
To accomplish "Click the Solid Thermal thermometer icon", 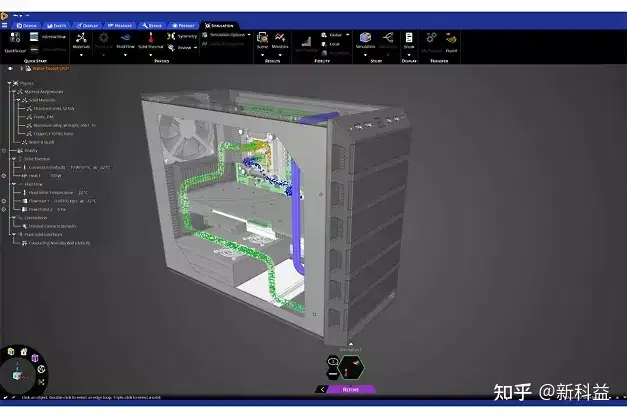I will click(x=151, y=38).
